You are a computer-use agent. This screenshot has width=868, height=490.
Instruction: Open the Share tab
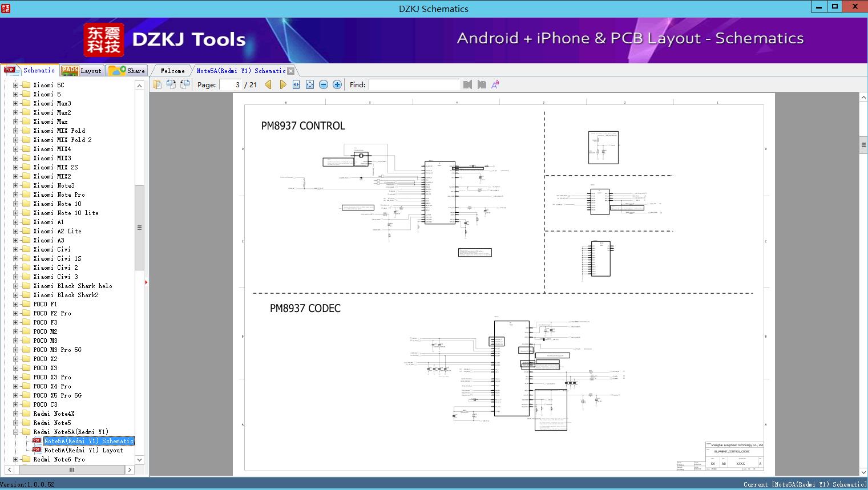[x=127, y=70]
